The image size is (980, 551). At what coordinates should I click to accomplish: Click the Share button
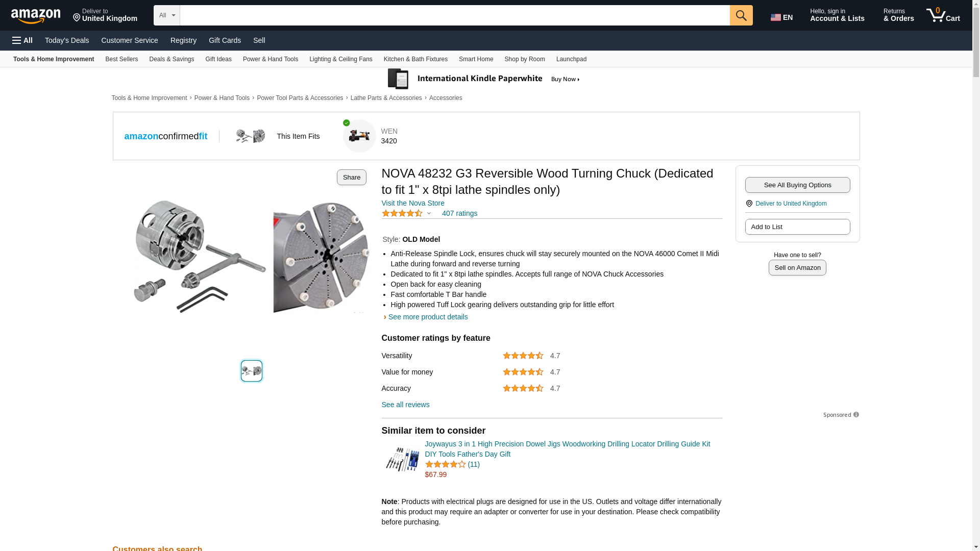click(351, 177)
